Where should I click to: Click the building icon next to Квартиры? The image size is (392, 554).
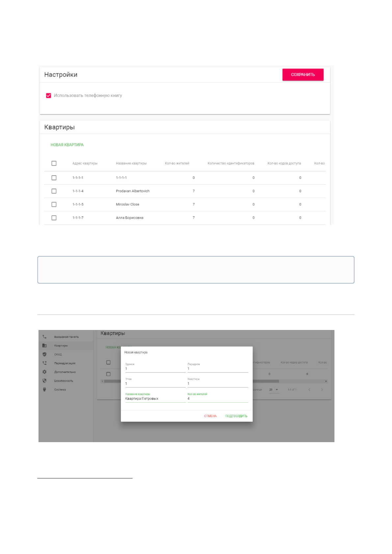pyautogui.click(x=44, y=345)
